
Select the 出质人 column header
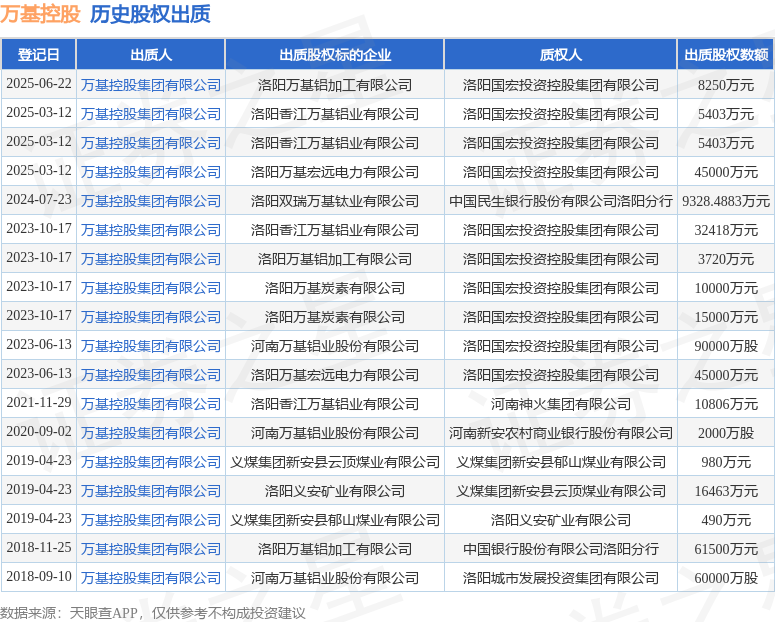(x=151, y=54)
